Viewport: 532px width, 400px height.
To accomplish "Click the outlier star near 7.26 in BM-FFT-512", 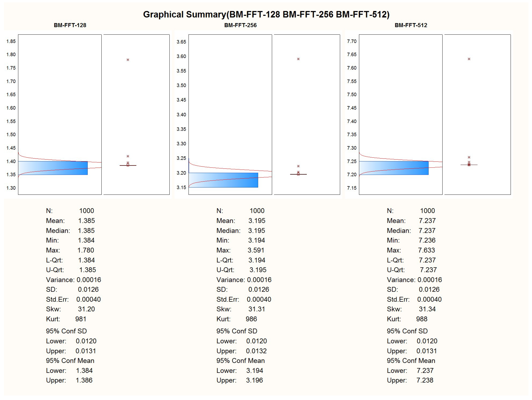I will [469, 157].
